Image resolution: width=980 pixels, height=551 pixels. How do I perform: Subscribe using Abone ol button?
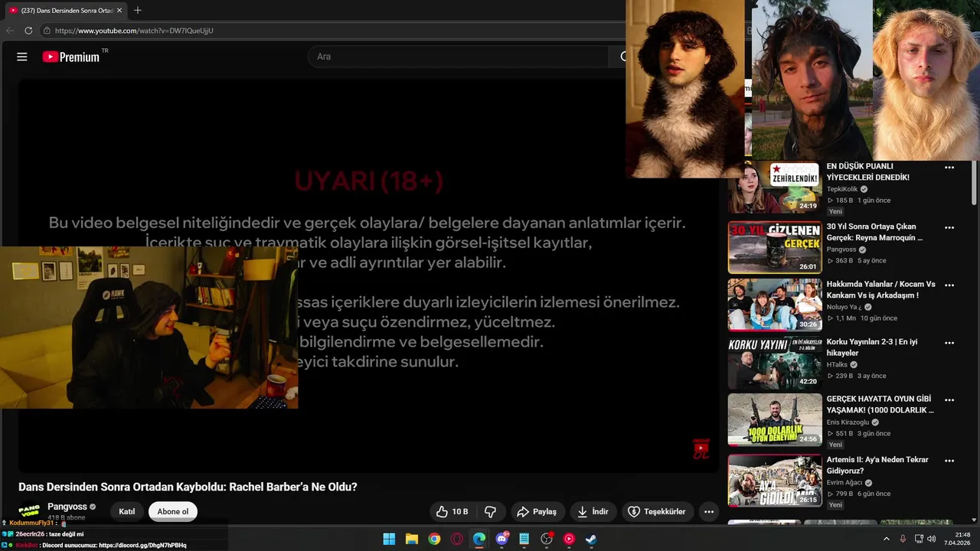click(173, 511)
